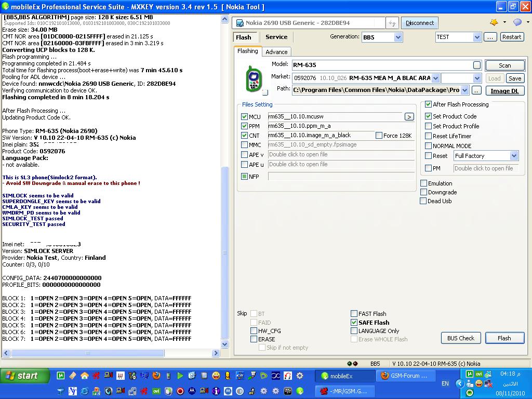The image size is (532, 399).
Task: Click the red headphones icon in quick launch
Action: click(288, 376)
